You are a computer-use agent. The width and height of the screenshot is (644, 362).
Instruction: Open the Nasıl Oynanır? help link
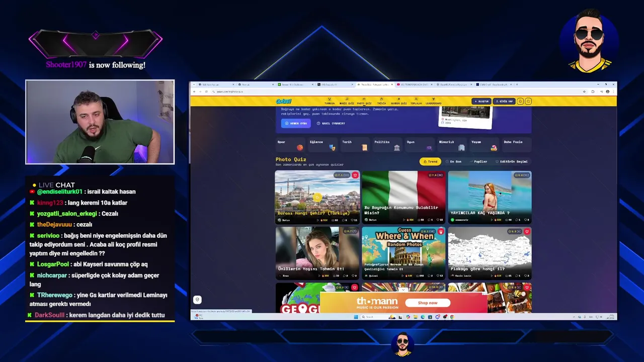click(x=331, y=123)
